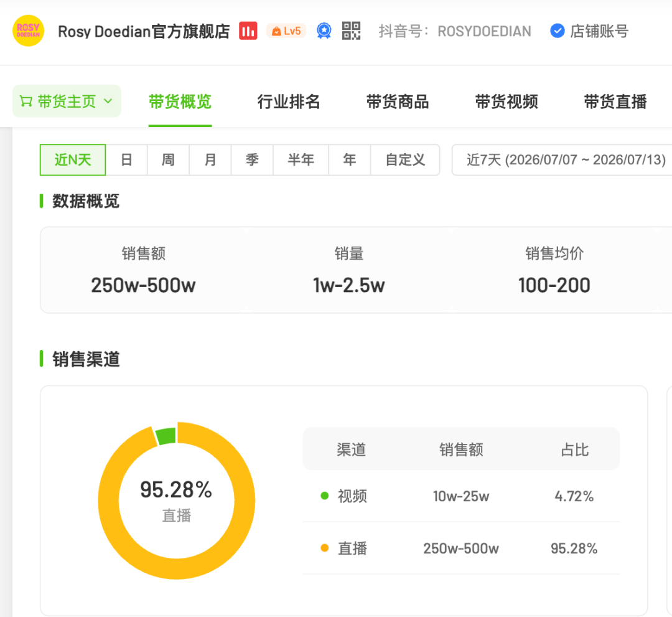The height and width of the screenshot is (617, 672).
Task: Expand the 带货主页 dropdown chevron
Action: point(108,101)
